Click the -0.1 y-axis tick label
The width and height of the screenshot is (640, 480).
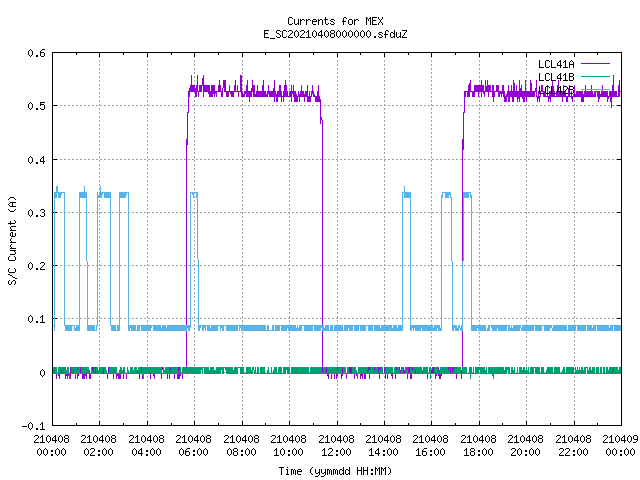(x=33, y=426)
